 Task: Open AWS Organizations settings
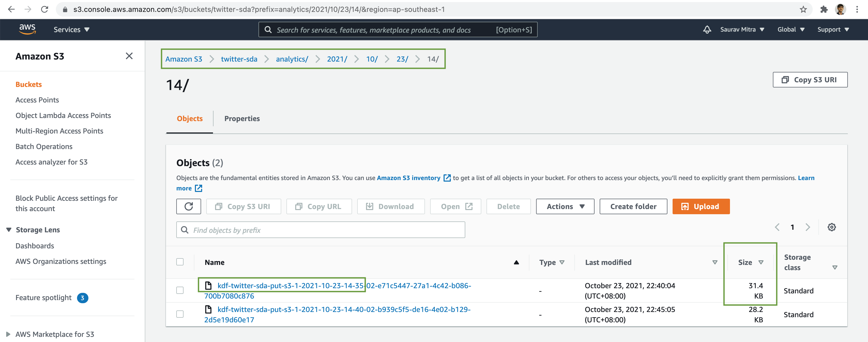pyautogui.click(x=61, y=261)
